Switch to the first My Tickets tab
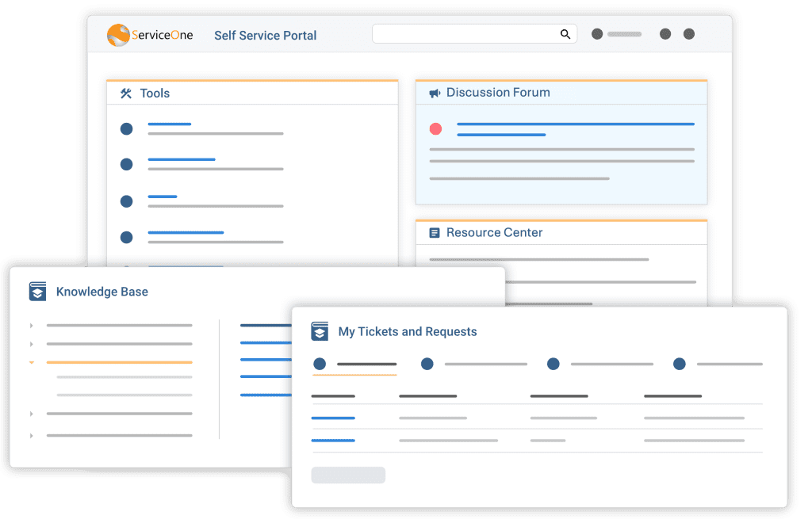 [x=320, y=364]
